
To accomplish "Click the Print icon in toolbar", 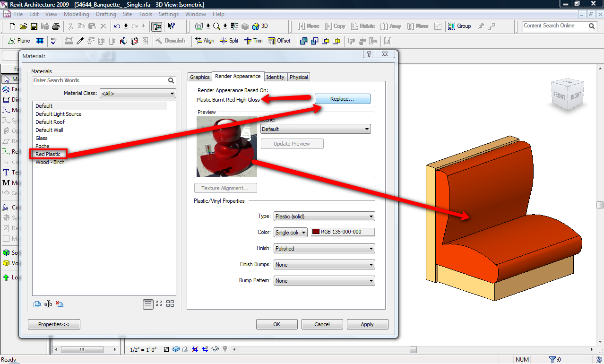I will pyautogui.click(x=56, y=26).
